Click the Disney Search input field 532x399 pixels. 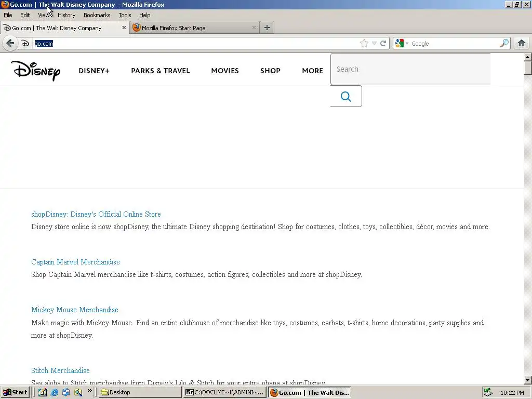tap(410, 69)
